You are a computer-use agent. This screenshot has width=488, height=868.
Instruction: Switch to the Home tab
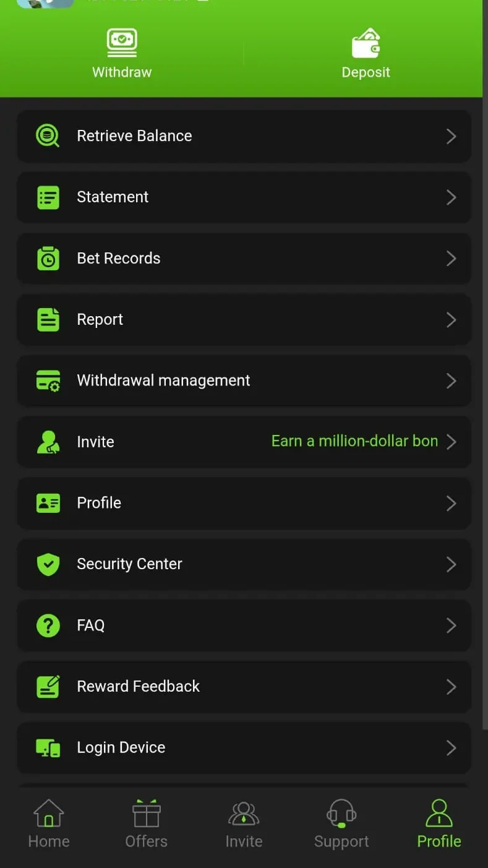click(49, 824)
